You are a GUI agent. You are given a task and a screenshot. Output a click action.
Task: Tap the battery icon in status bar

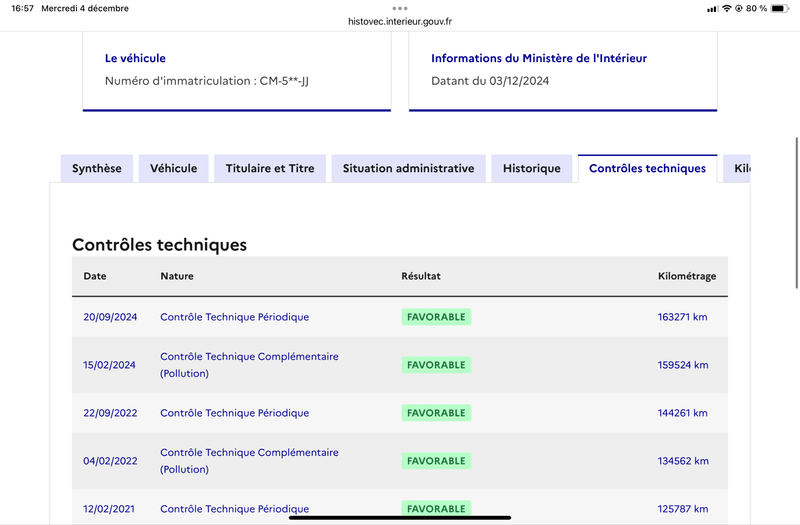(780, 8)
